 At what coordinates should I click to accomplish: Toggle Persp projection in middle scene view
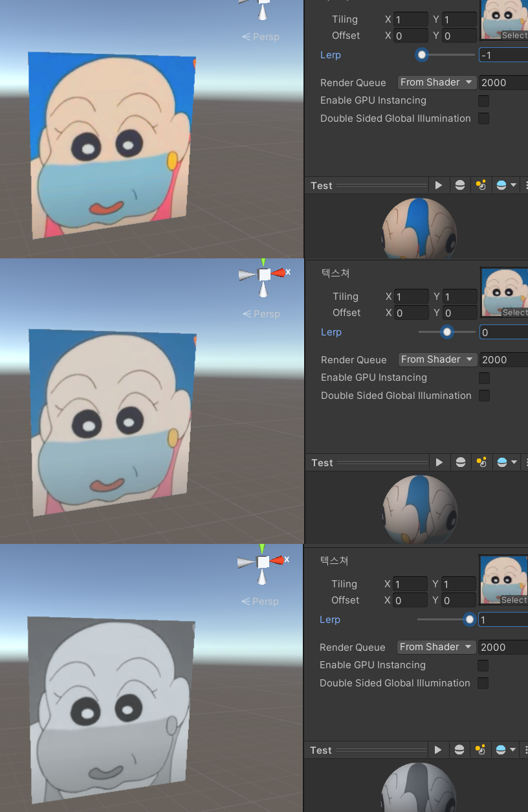coord(261,314)
